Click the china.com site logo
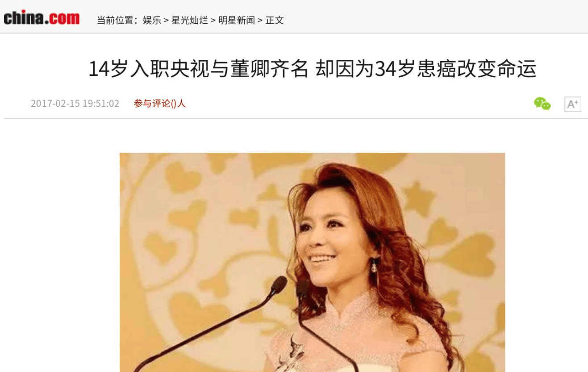The height and width of the screenshot is (372, 588). tap(42, 18)
